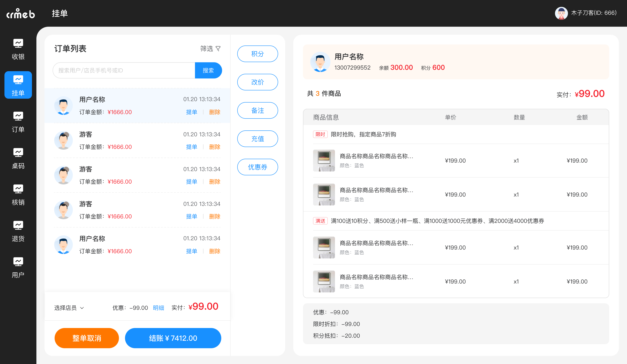The image size is (627, 364).
Task: Click 提单 on the first 游客 order
Action: (x=192, y=147)
